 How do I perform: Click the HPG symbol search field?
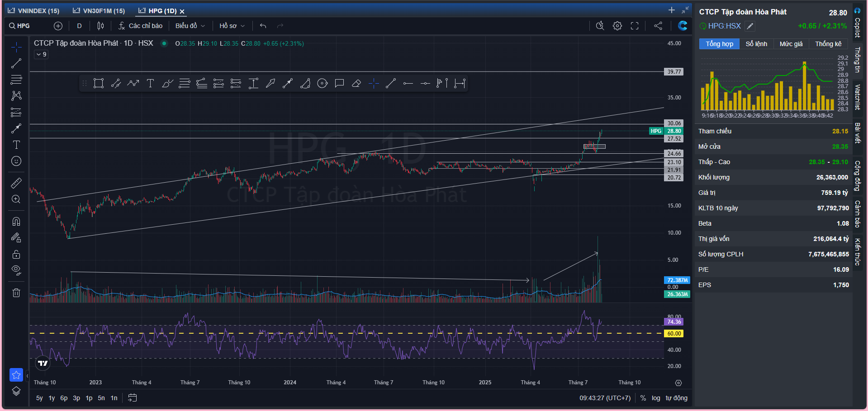click(x=24, y=26)
